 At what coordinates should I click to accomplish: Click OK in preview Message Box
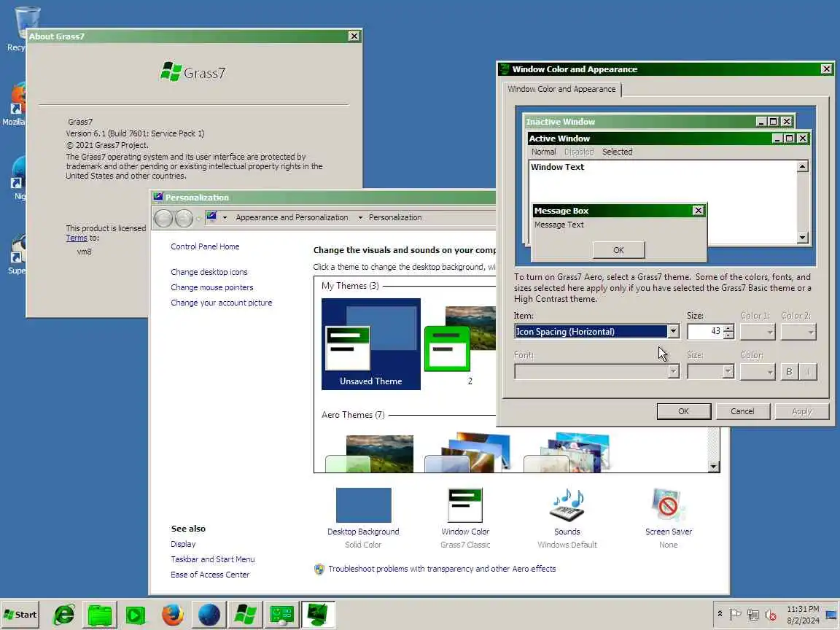click(x=618, y=250)
